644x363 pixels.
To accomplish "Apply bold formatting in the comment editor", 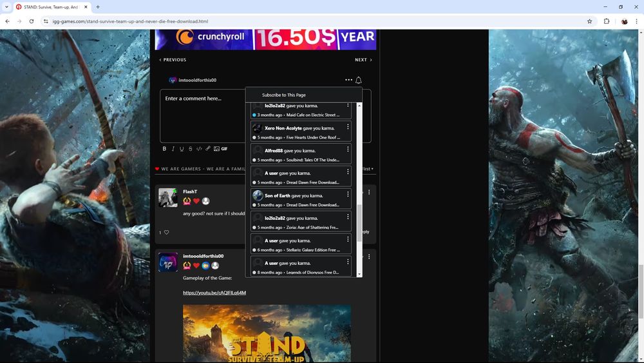I will (x=164, y=149).
